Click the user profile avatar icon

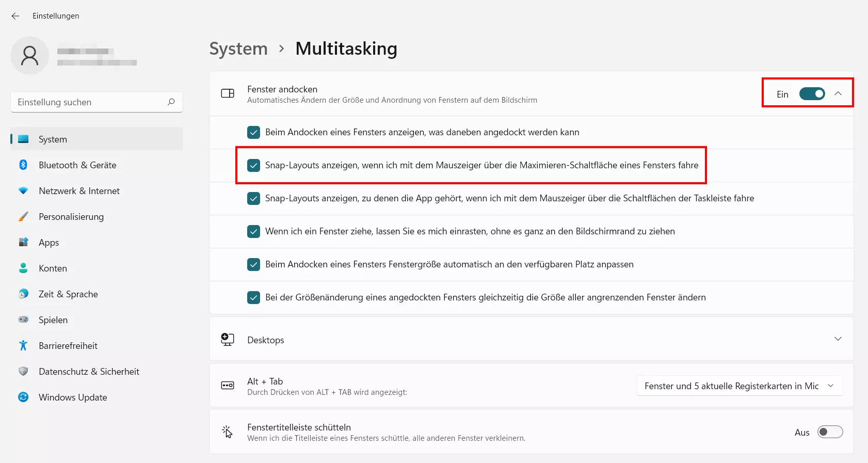[30, 56]
